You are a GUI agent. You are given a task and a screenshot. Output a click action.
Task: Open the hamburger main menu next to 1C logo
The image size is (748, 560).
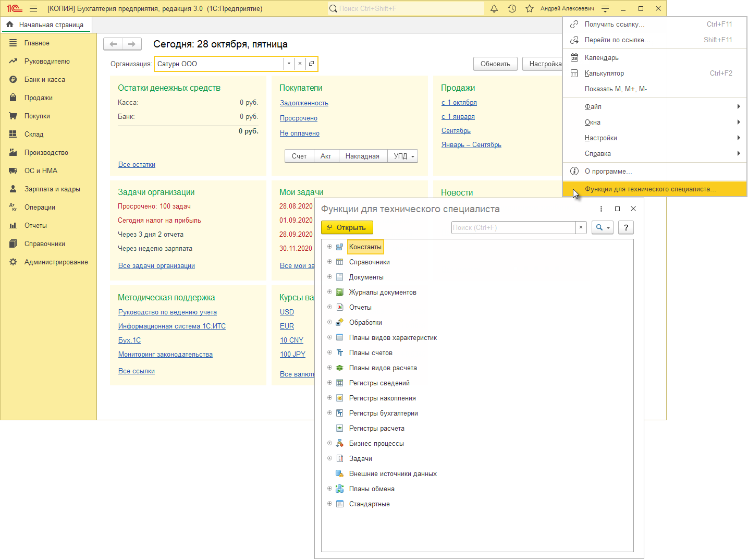[x=33, y=8]
